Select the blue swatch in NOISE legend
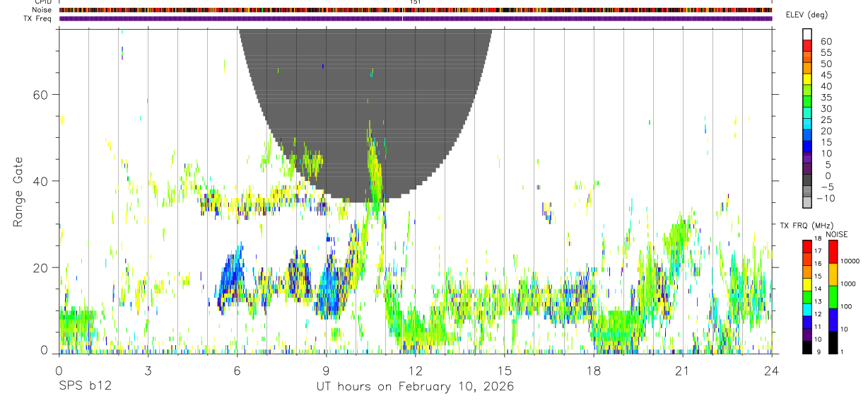 tap(833, 320)
